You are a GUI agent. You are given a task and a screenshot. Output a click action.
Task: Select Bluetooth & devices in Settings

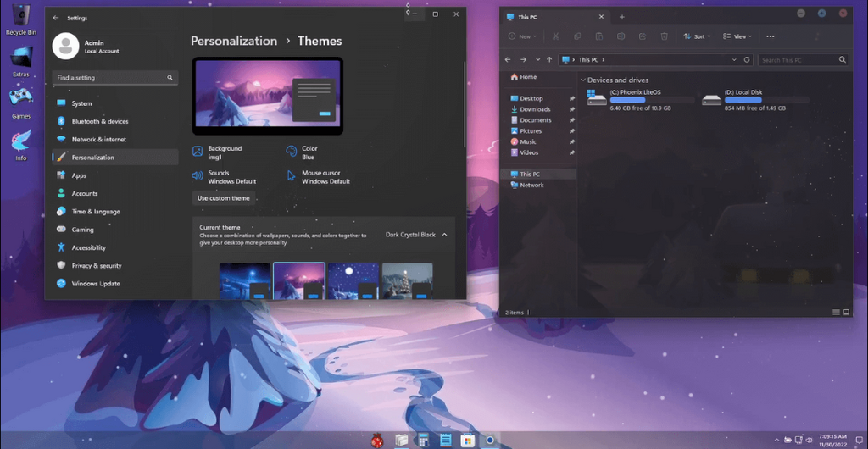pos(115,121)
